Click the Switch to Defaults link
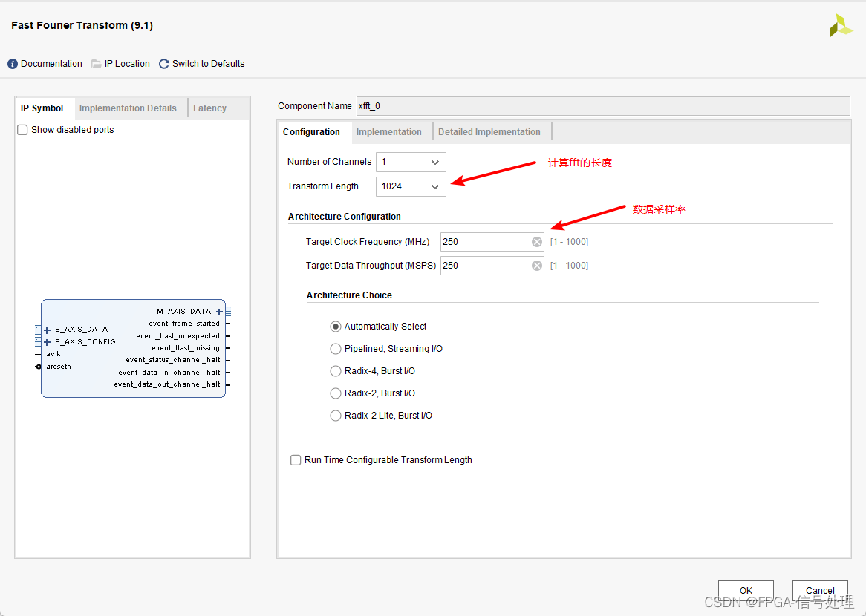 208,64
